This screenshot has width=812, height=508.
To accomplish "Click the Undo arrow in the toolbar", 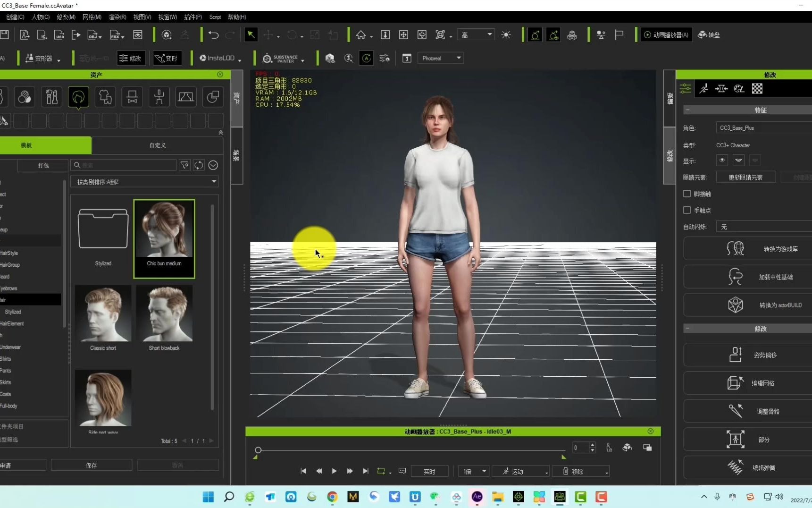I will [x=213, y=35].
